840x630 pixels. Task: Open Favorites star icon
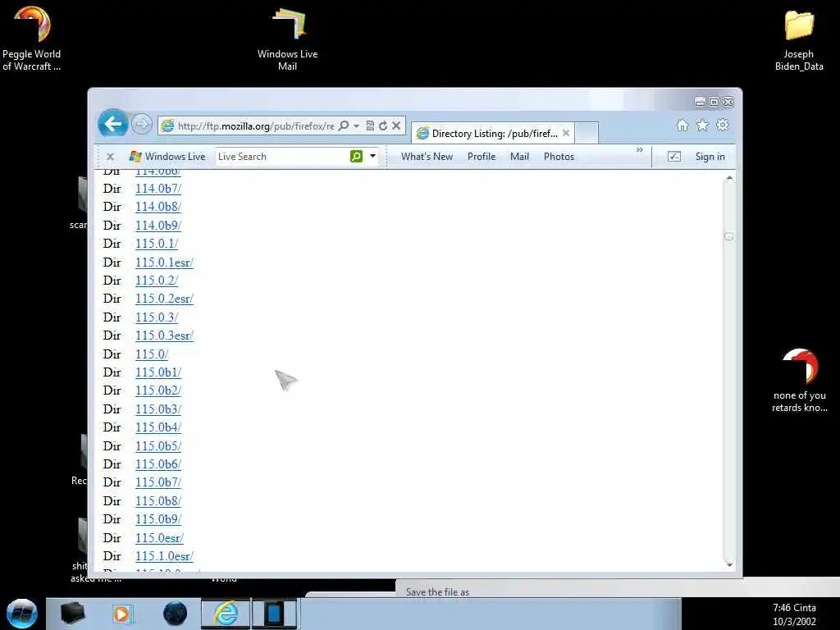pos(702,126)
